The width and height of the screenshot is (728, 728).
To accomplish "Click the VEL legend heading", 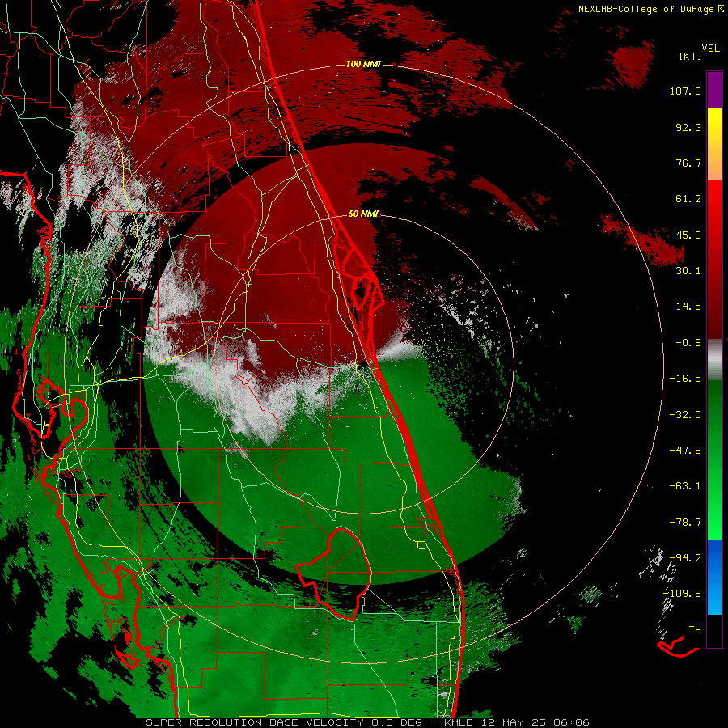I will tap(711, 49).
